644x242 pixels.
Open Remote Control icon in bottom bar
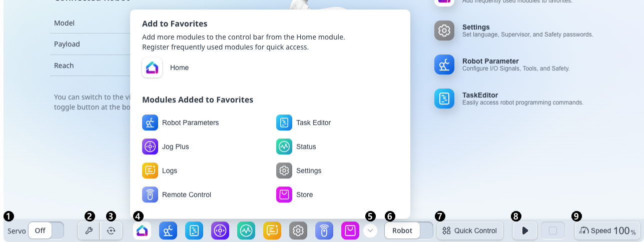(x=324, y=230)
